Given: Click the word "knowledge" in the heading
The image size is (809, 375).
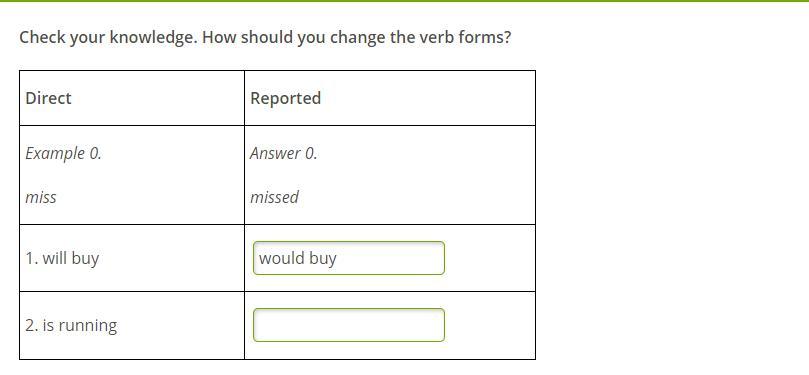Looking at the screenshot, I should click(152, 38).
